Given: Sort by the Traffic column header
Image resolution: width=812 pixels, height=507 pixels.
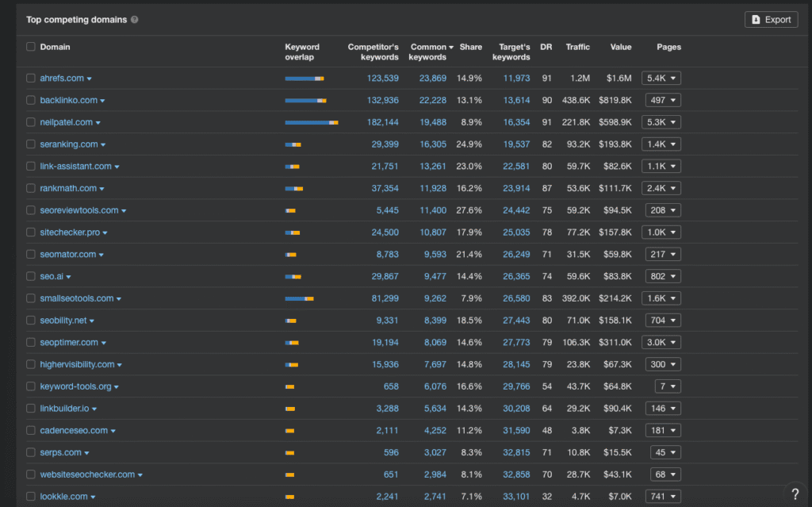Looking at the screenshot, I should (x=577, y=47).
